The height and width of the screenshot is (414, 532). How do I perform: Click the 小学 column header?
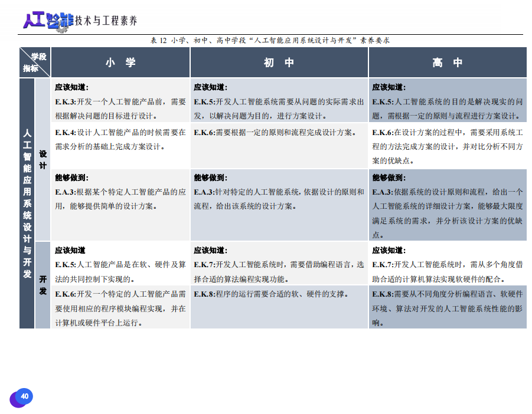120,63
